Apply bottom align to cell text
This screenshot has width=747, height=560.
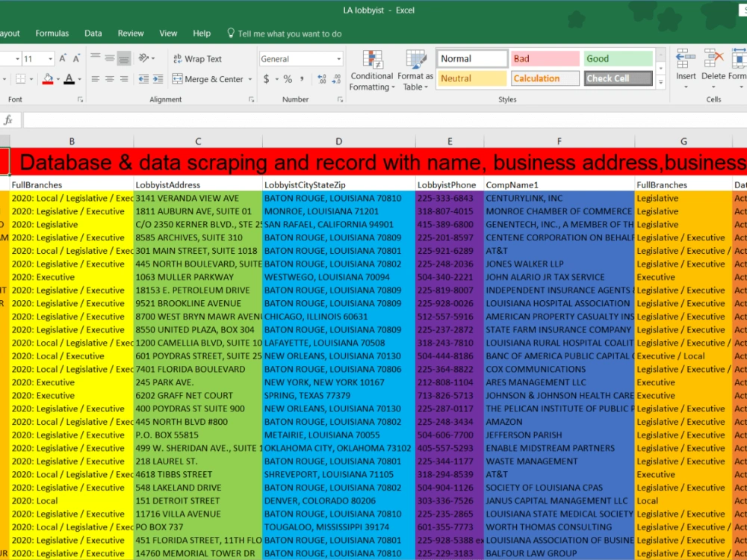coord(124,58)
